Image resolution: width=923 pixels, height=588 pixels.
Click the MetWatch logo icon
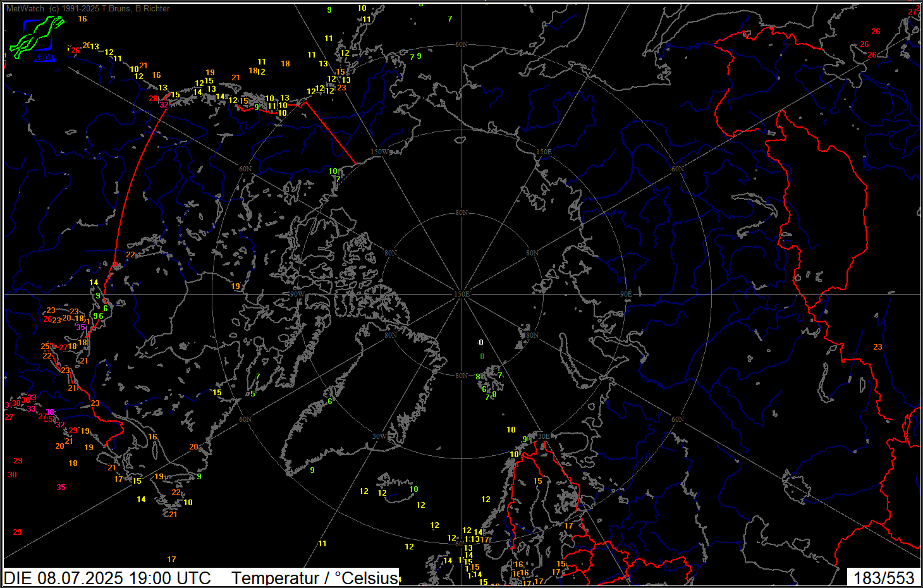pos(37,39)
